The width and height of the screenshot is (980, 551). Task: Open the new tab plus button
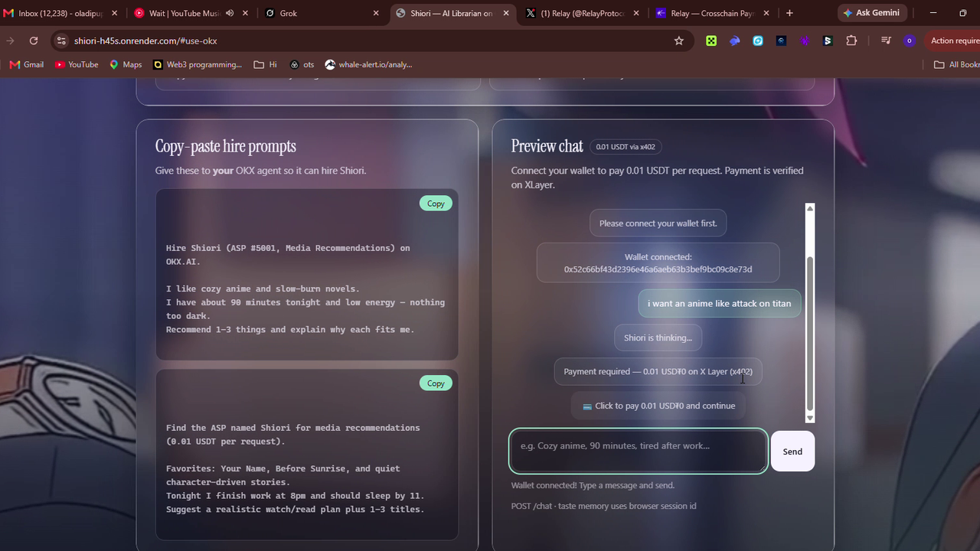click(x=789, y=13)
